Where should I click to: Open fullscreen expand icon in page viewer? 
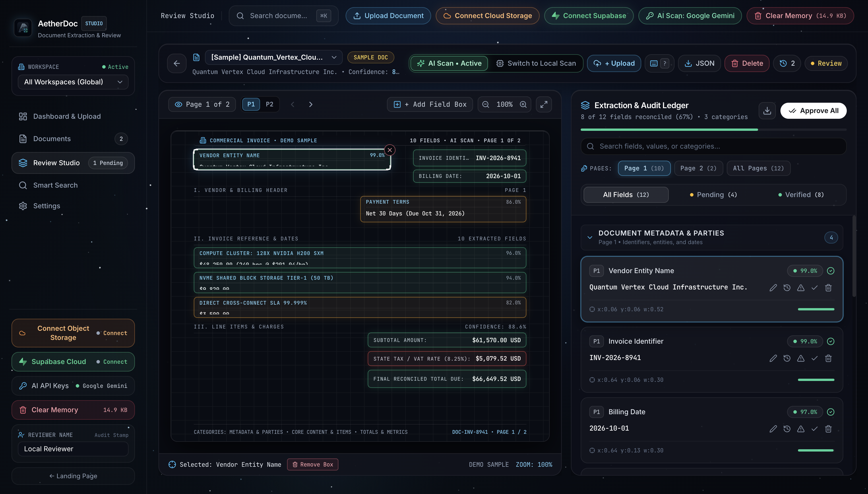pyautogui.click(x=544, y=104)
